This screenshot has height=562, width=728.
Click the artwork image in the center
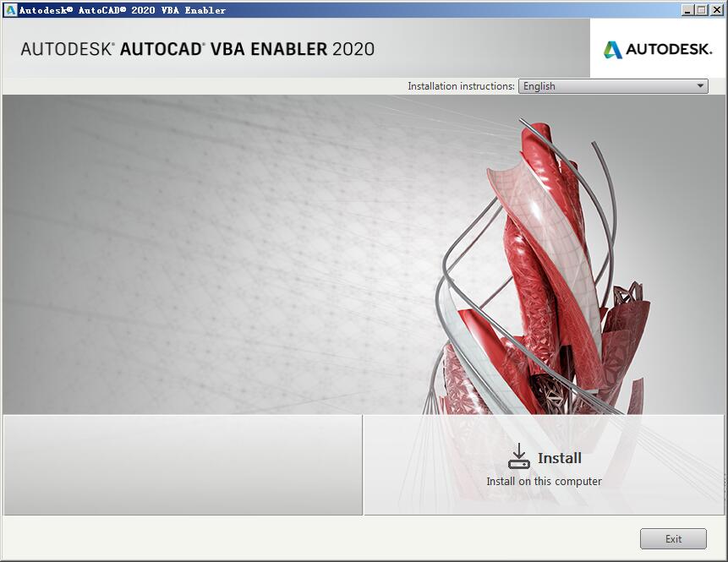[x=364, y=254]
